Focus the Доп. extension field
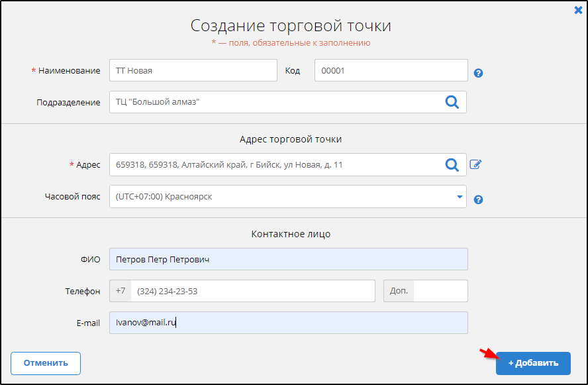The image size is (588, 385). (440, 291)
